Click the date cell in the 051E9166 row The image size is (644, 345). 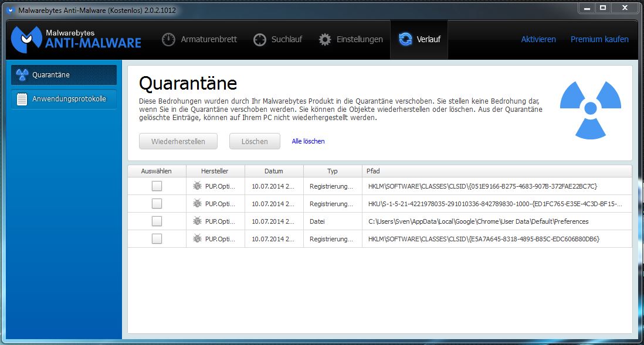click(273, 186)
